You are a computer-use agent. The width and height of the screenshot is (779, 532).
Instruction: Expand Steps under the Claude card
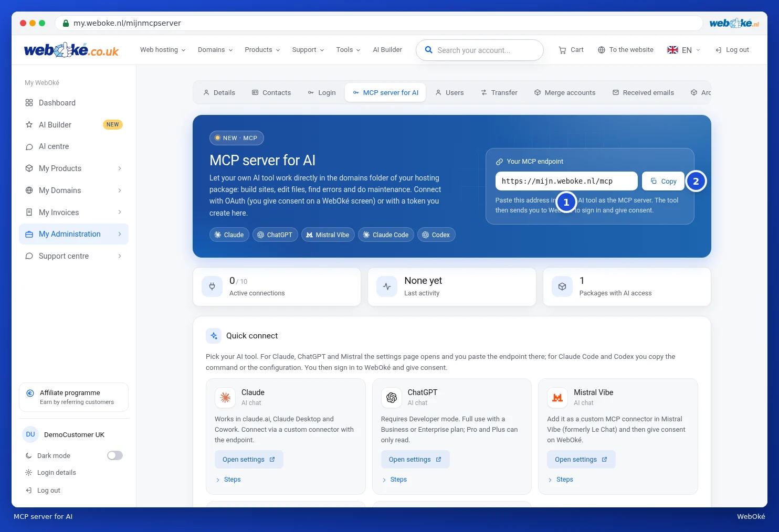(x=228, y=480)
